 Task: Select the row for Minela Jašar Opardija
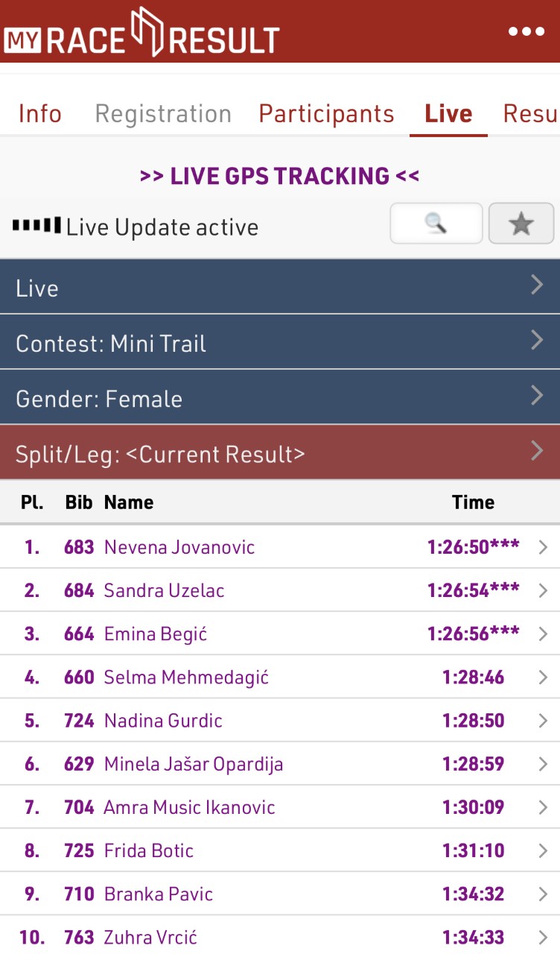click(194, 764)
